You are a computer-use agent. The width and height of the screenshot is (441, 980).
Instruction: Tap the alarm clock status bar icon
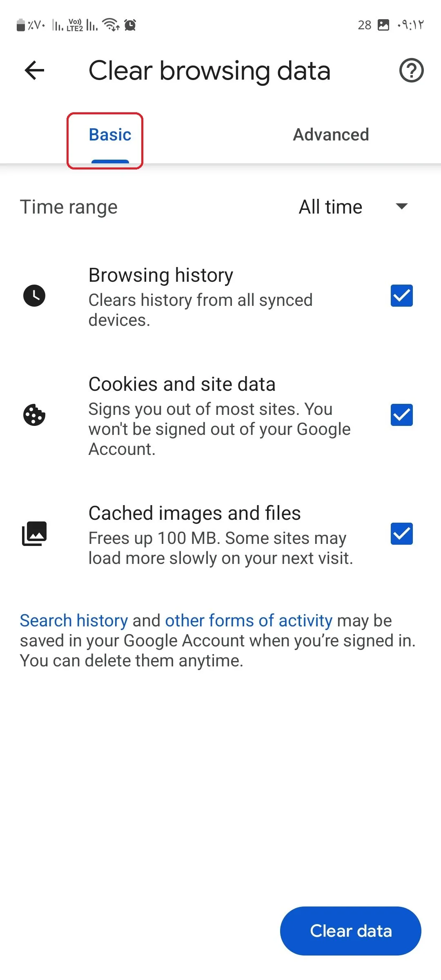(x=130, y=25)
